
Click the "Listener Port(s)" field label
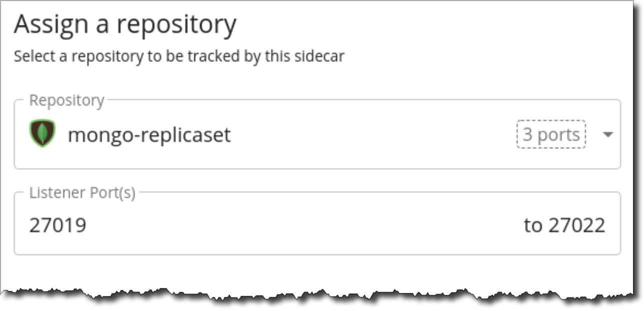click(x=82, y=193)
